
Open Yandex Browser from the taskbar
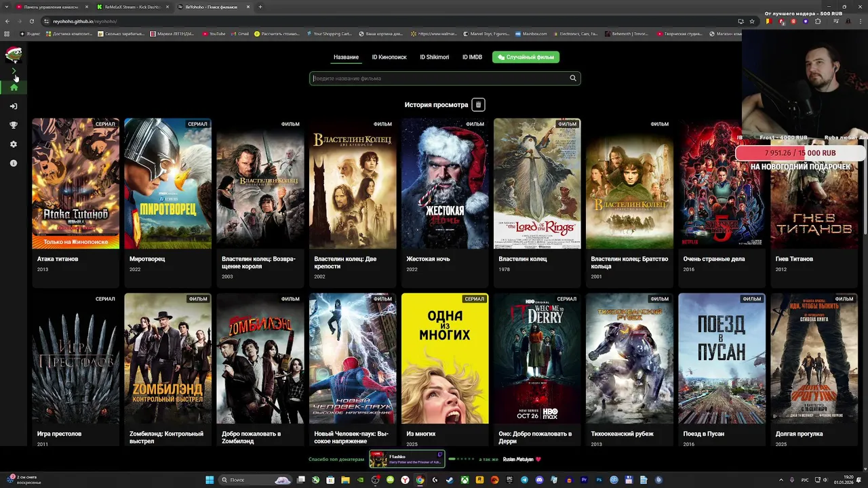[404, 480]
